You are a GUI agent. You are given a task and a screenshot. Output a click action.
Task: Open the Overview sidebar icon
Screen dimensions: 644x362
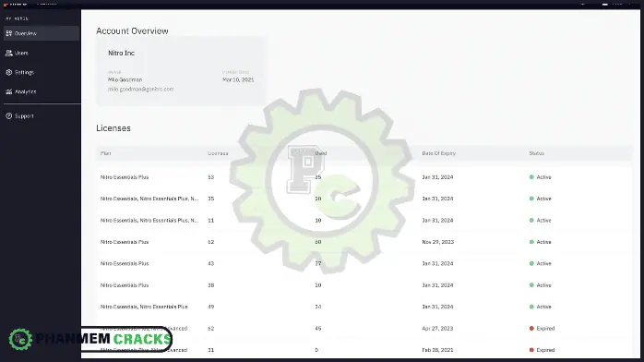8,33
